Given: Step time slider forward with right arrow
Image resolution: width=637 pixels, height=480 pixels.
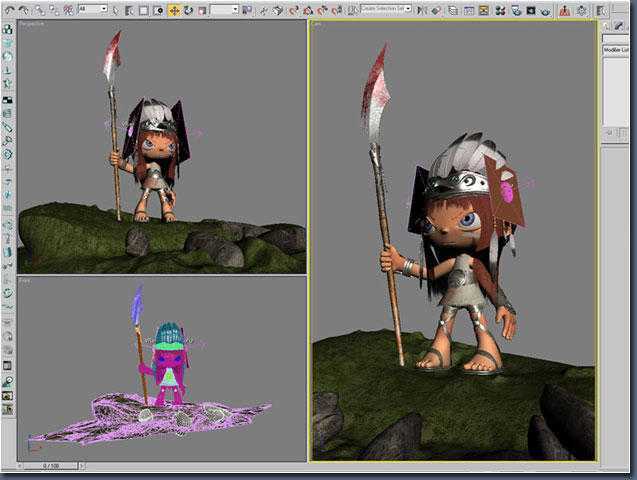Looking at the screenshot, I should 82,466.
